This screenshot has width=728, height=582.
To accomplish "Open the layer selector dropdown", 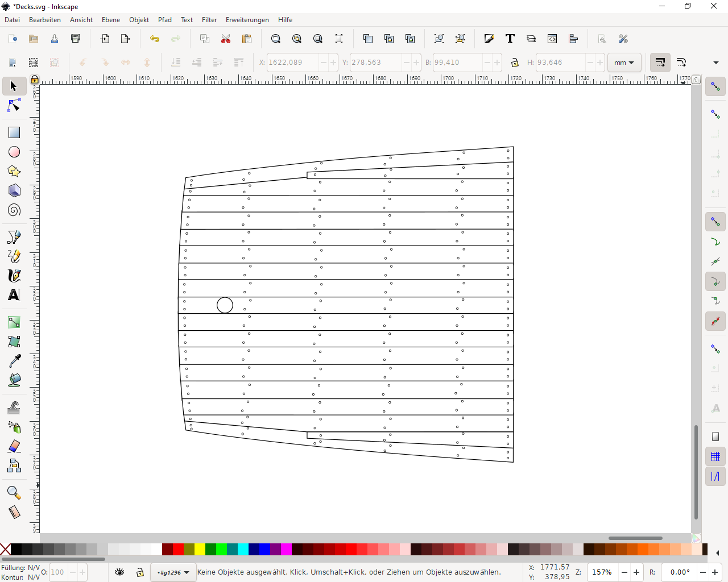I will 173,572.
